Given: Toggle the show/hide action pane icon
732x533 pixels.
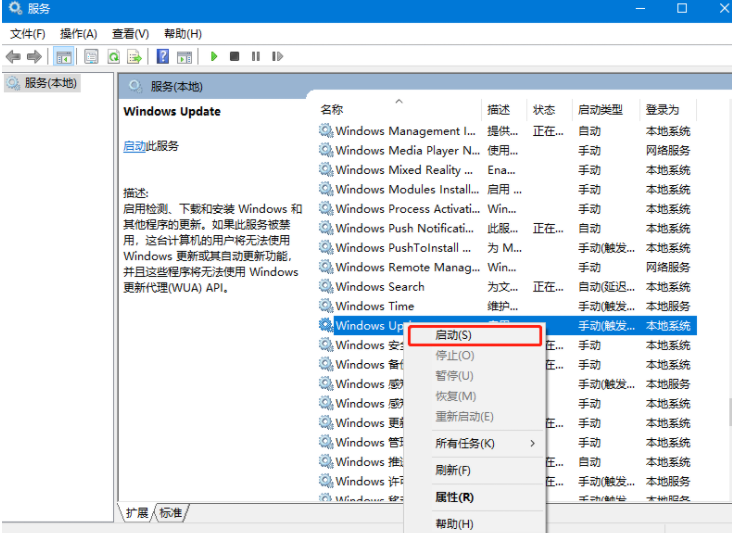Looking at the screenshot, I should (184, 57).
